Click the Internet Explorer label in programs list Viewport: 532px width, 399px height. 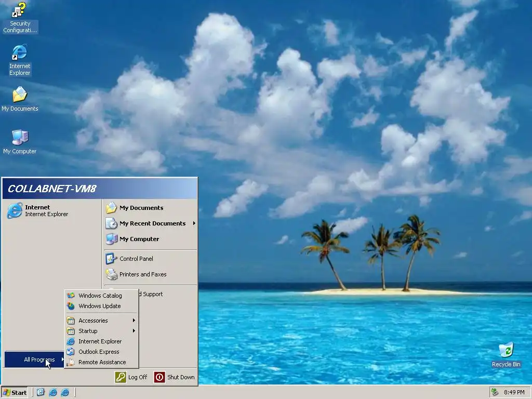pos(100,342)
